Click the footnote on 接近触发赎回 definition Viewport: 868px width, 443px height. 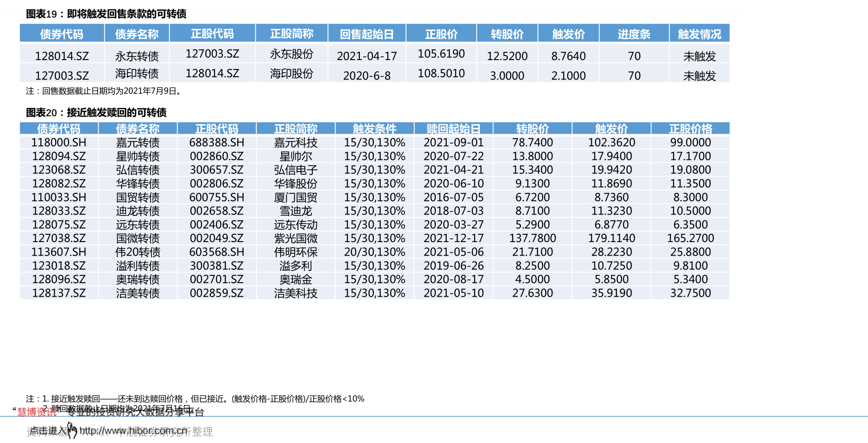(195, 399)
